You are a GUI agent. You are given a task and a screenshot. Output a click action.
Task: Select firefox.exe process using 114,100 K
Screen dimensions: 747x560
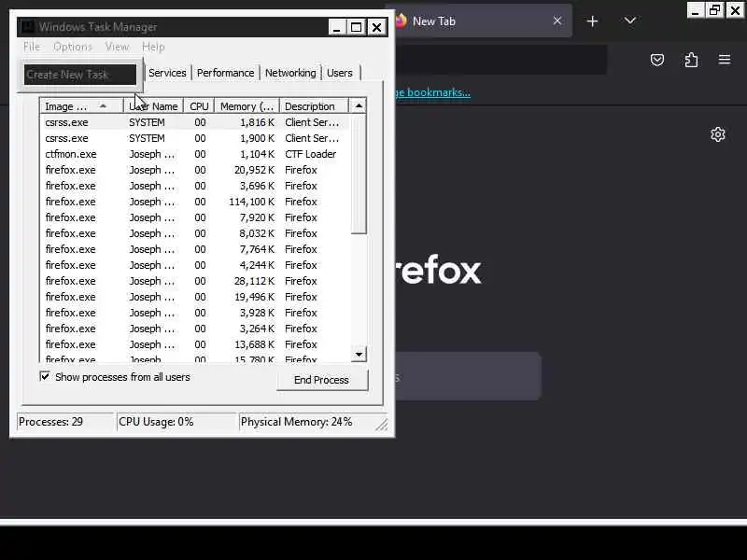coord(195,202)
